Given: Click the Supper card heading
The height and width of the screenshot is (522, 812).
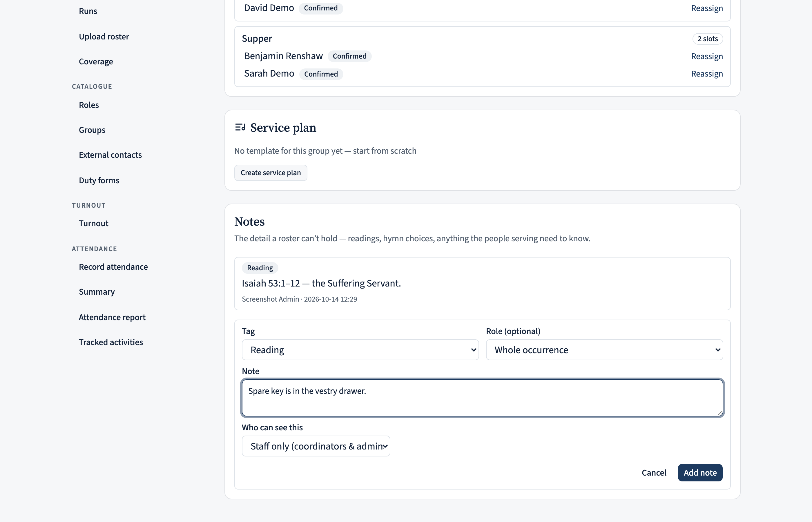Looking at the screenshot, I should [x=257, y=39].
